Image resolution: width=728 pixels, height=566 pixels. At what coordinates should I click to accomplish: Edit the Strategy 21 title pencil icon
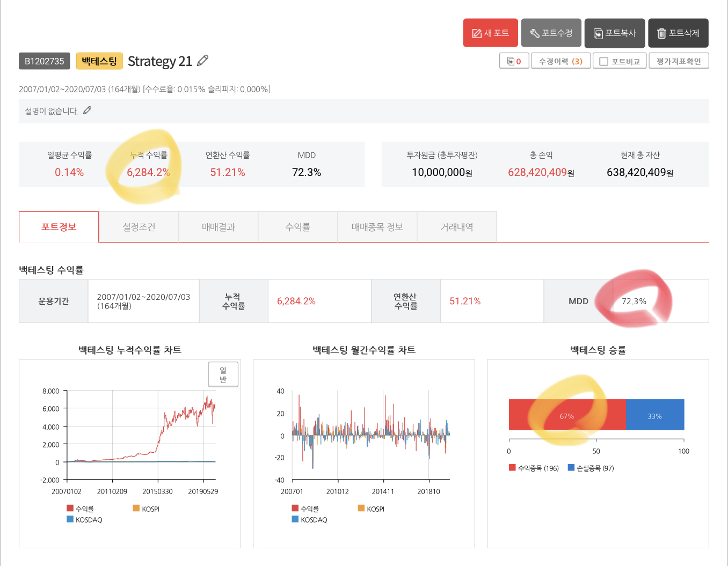[202, 61]
